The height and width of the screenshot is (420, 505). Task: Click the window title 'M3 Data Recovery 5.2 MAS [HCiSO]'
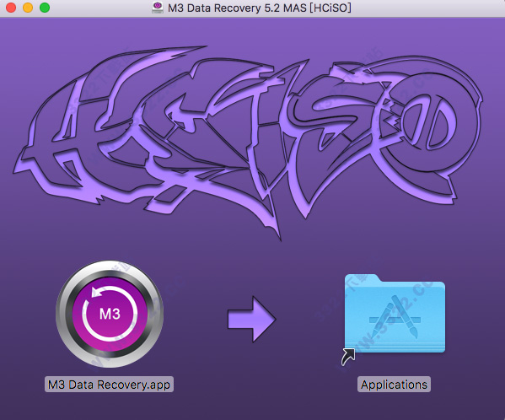[260, 8]
